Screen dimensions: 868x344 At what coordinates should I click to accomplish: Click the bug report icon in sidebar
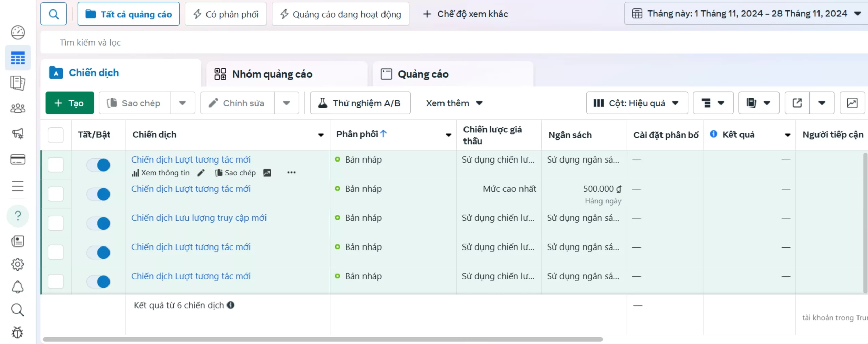(x=18, y=332)
